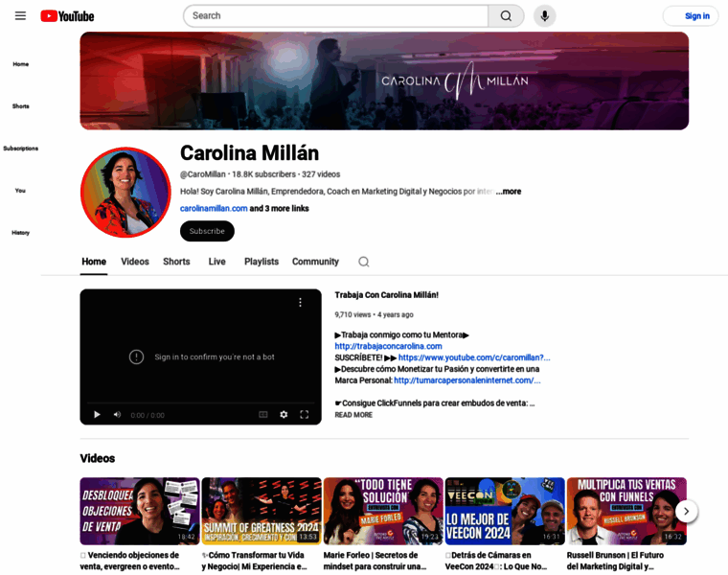The height and width of the screenshot is (575, 728).
Task: Open the tumarcapersonaleninternet.com link
Action: pyautogui.click(x=467, y=380)
